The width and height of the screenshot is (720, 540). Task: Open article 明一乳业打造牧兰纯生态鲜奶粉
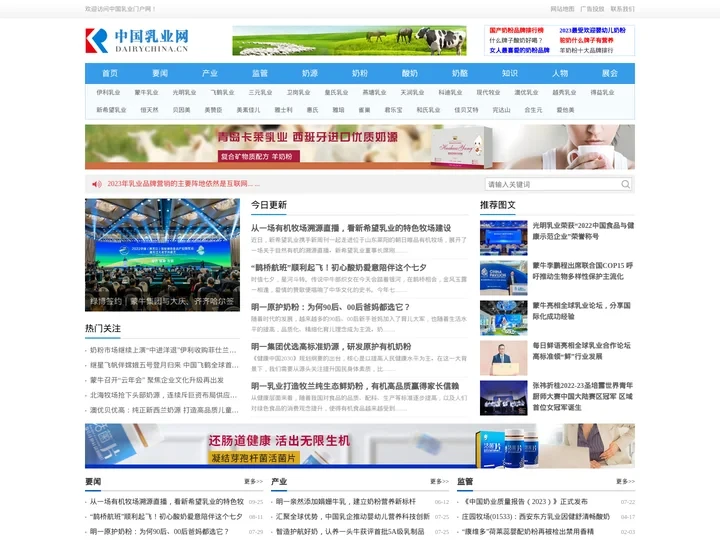[x=355, y=386]
